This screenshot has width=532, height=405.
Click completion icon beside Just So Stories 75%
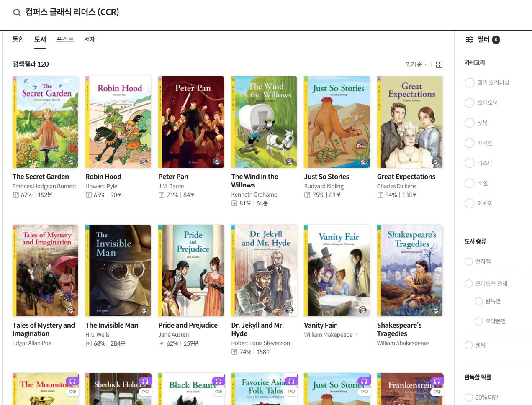(307, 195)
